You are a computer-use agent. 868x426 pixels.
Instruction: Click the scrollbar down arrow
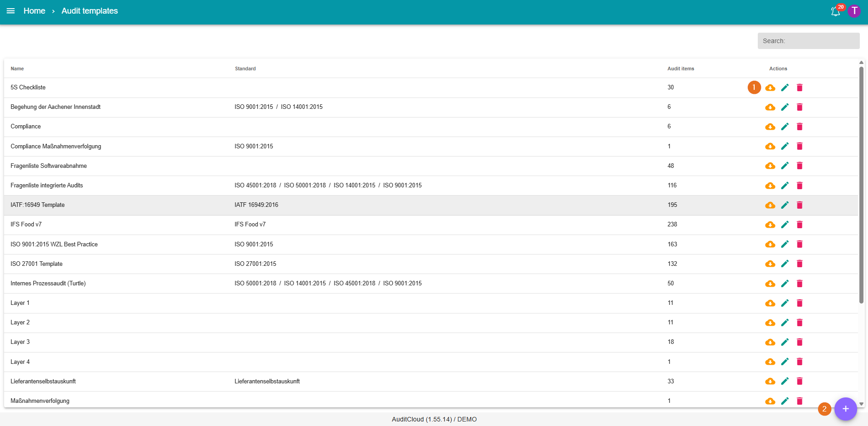pos(861,404)
